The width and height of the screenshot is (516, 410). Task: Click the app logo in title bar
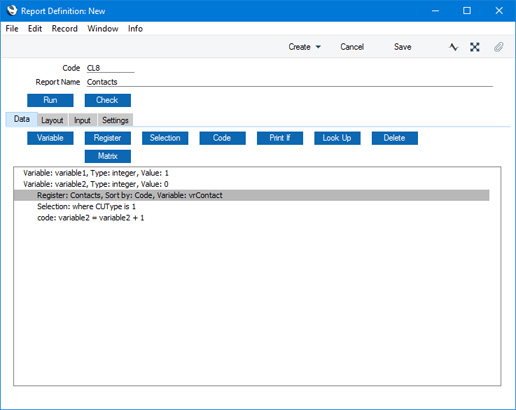pyautogui.click(x=12, y=11)
